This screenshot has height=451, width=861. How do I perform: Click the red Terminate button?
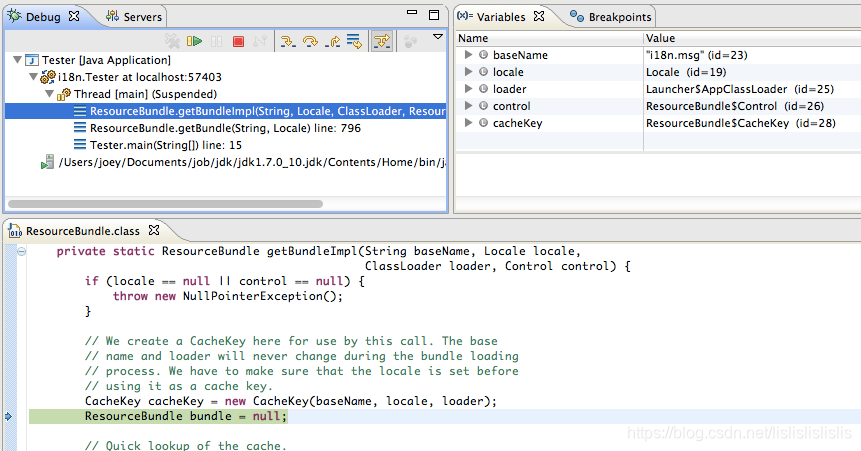[238, 41]
